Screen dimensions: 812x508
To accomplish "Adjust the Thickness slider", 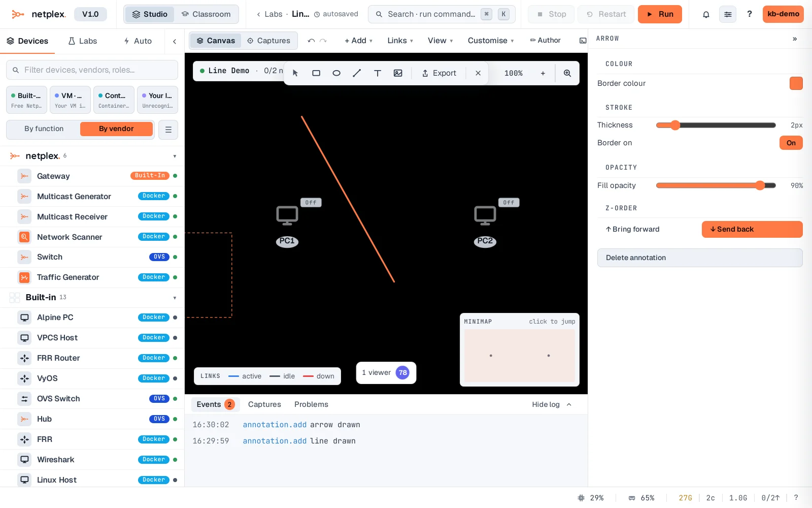I will point(716,125).
